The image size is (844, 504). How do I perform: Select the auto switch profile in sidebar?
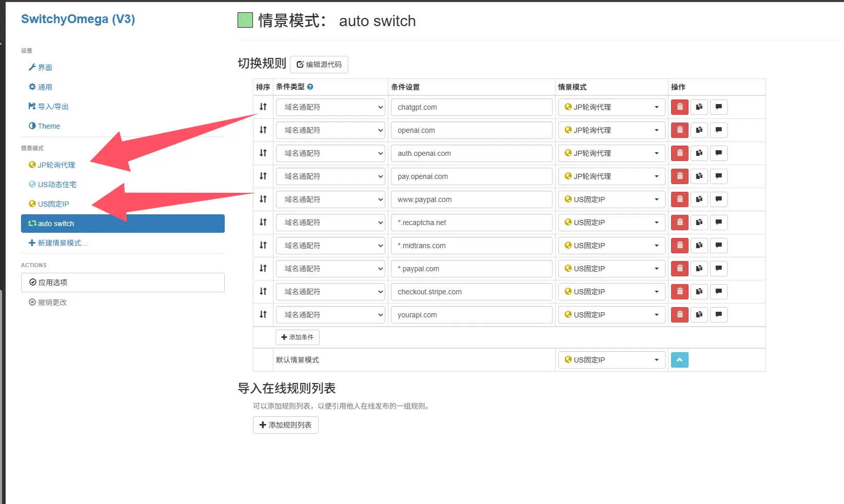[123, 224]
